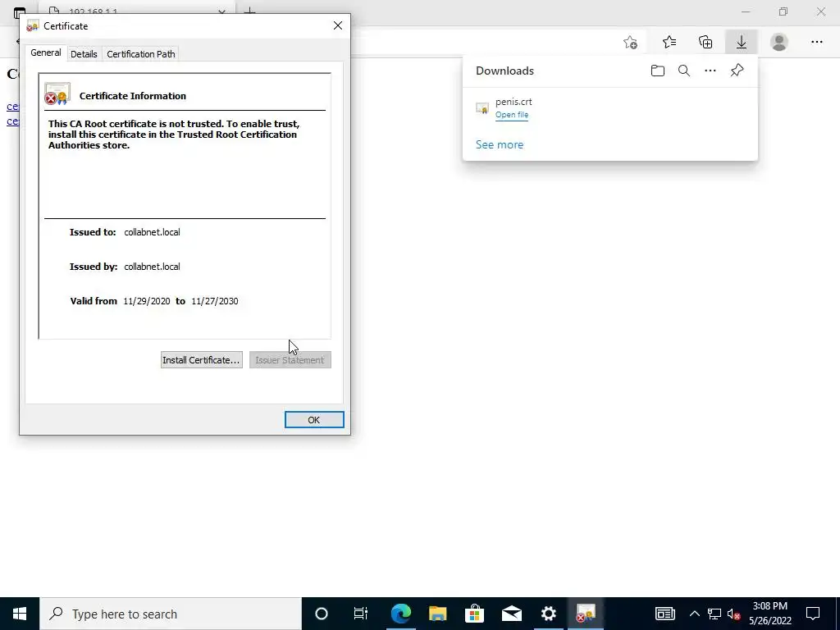Click the Downloads toolbar button in Edge

pos(742,42)
